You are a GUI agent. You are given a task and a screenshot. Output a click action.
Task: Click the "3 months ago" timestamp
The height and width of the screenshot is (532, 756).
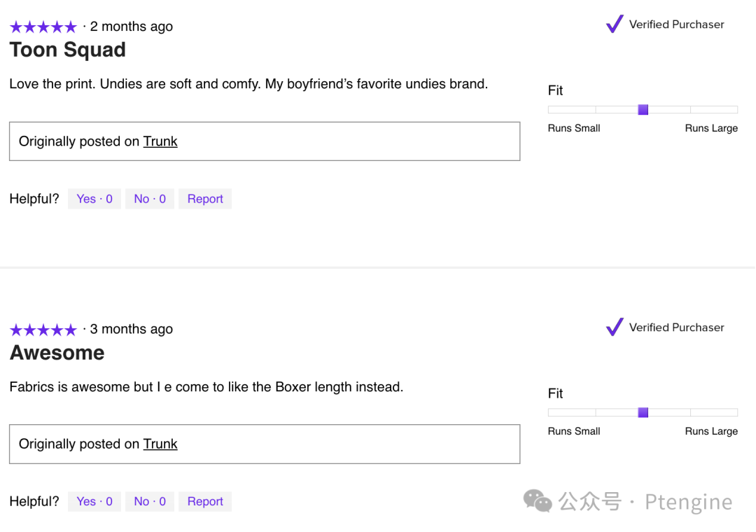point(132,329)
